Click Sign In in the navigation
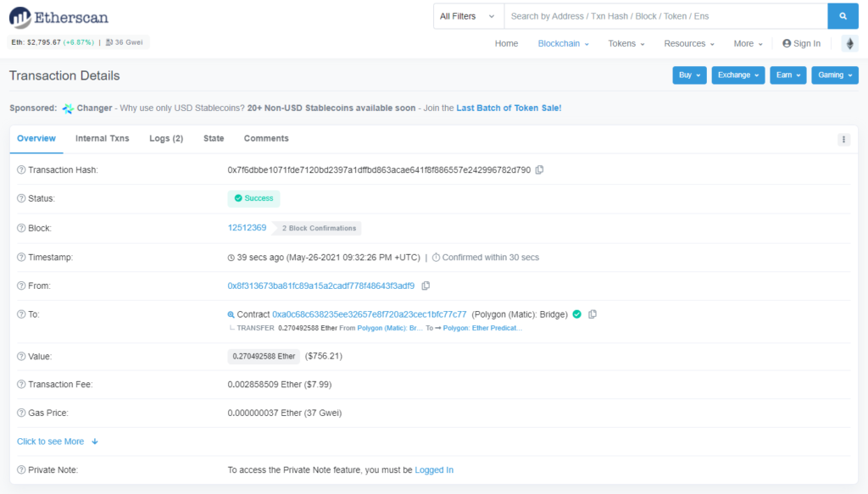The image size is (868, 494). click(801, 43)
